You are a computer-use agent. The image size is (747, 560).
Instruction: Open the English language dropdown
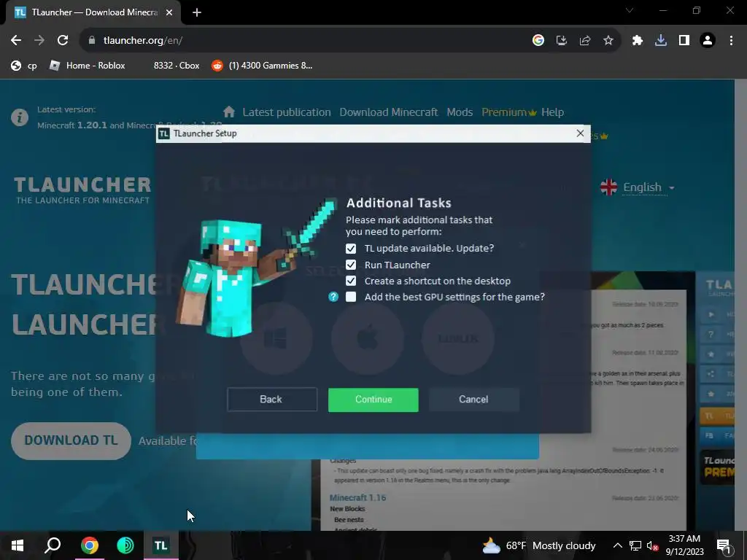coord(638,187)
